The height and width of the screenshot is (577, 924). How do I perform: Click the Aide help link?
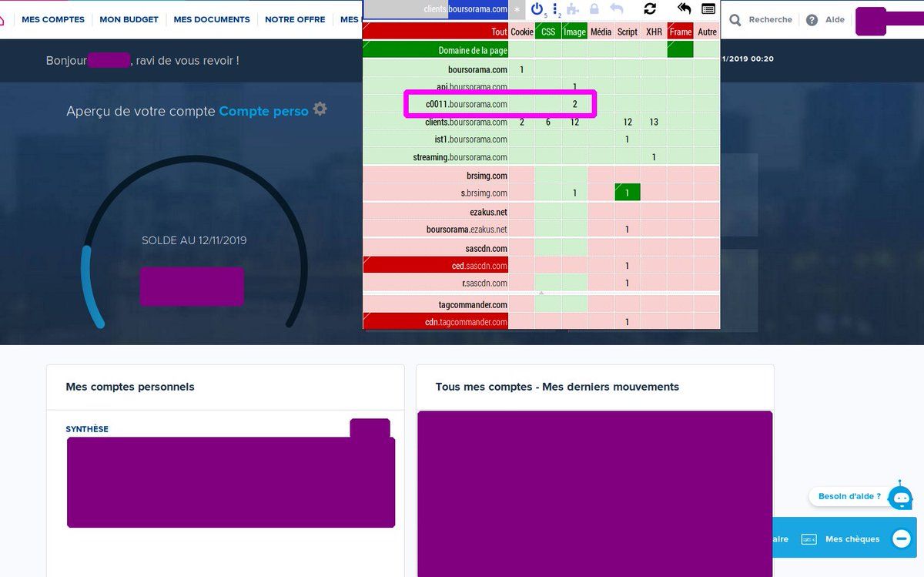(835, 20)
